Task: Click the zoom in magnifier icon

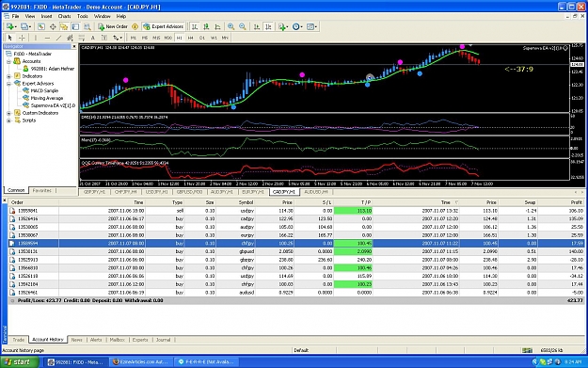Action: click(231, 26)
